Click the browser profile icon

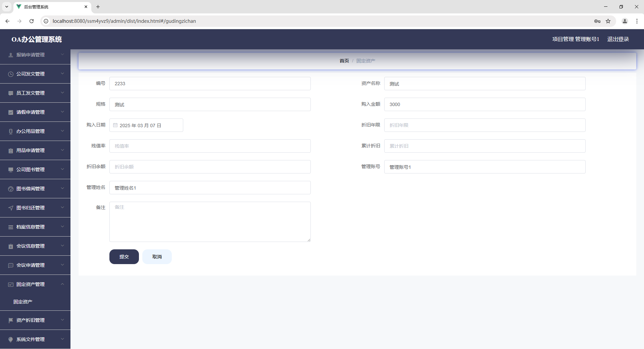coord(625,21)
